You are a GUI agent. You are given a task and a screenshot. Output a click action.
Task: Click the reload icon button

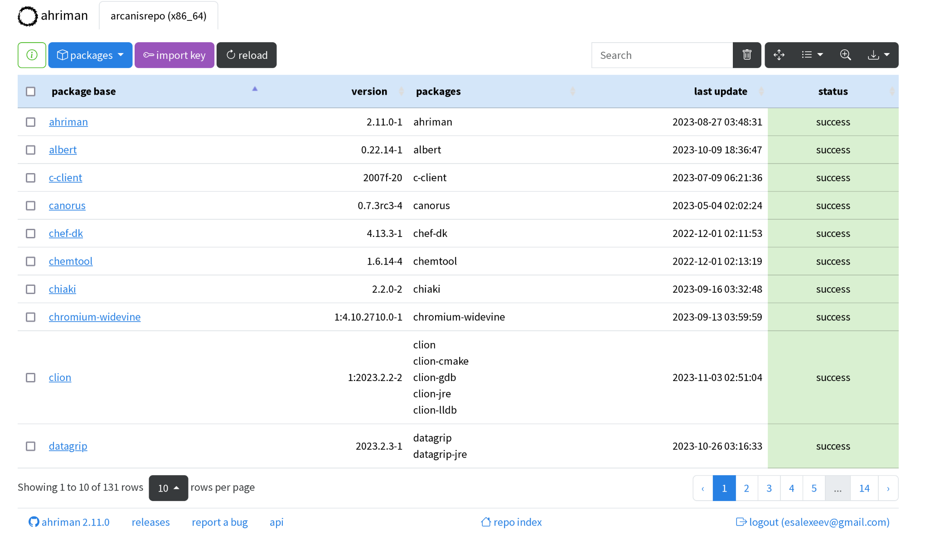point(246,55)
